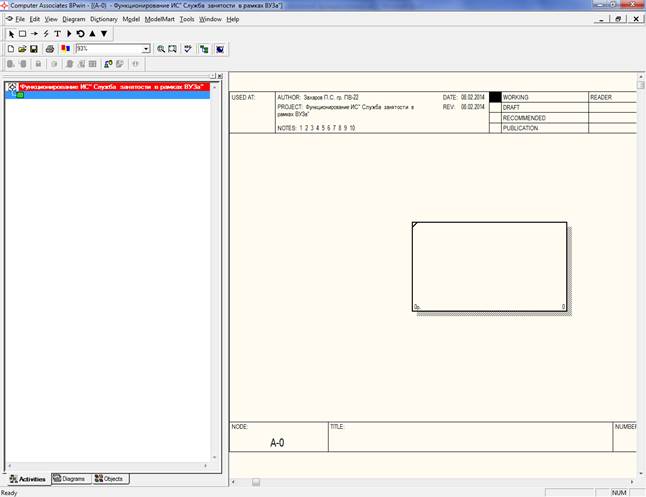Save the current model

34,49
